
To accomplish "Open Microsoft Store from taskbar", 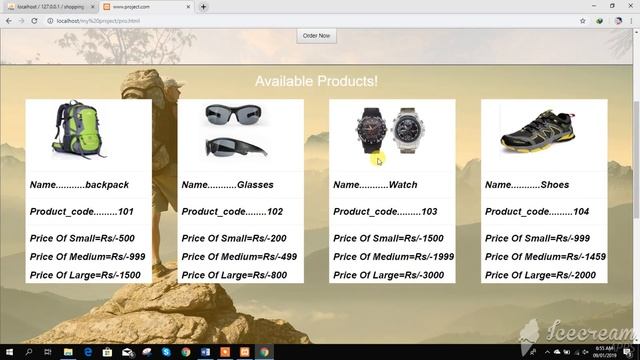I will point(107,352).
